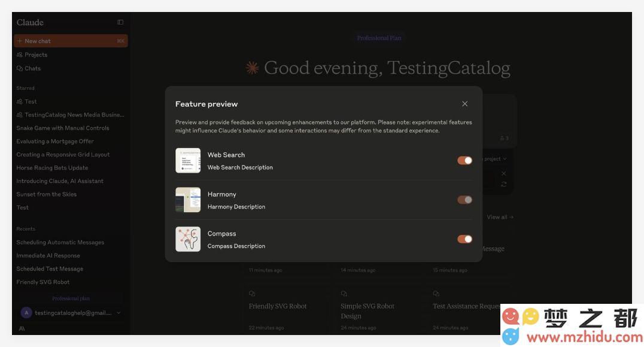The width and height of the screenshot is (644, 347).
Task: Click the refresh icon behind the dialog
Action: point(504,184)
